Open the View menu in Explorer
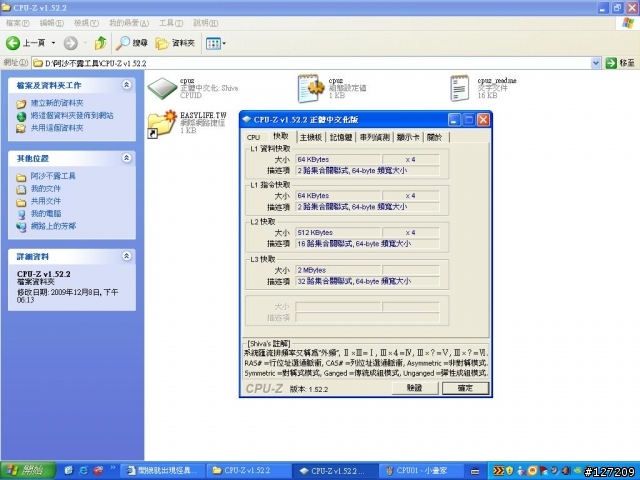Screen dimensions: 640x480 coord(86,23)
